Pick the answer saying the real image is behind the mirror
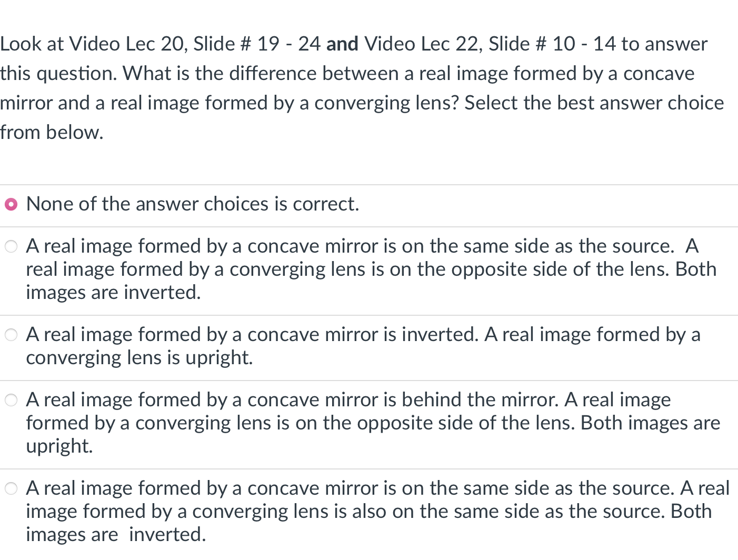 click(11, 400)
